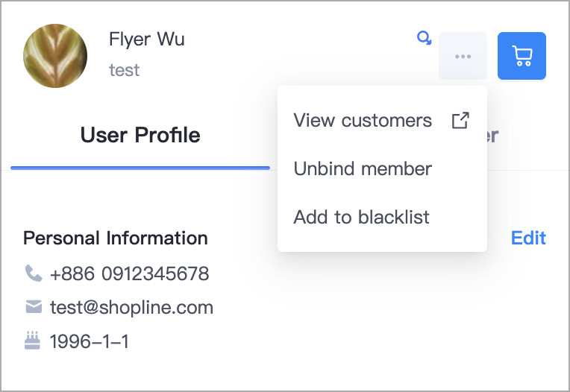Click the customer name Flyer Wu
This screenshot has width=570, height=392.
(147, 39)
